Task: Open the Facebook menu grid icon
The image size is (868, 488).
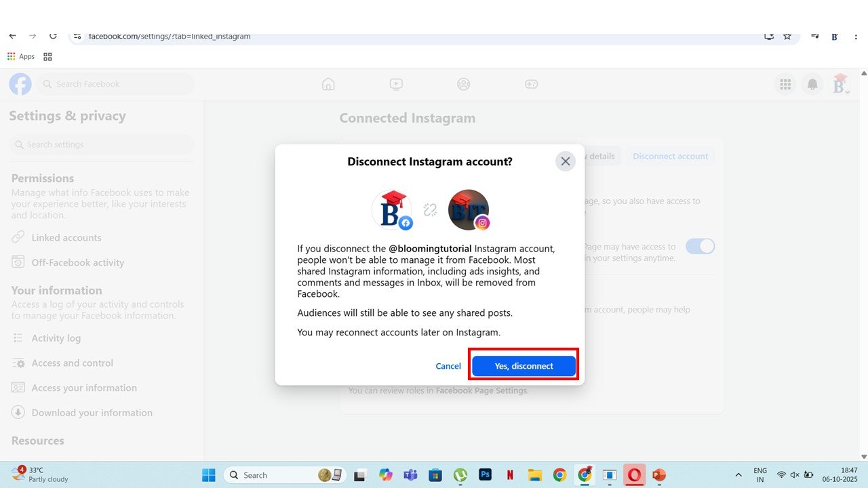Action: [785, 84]
